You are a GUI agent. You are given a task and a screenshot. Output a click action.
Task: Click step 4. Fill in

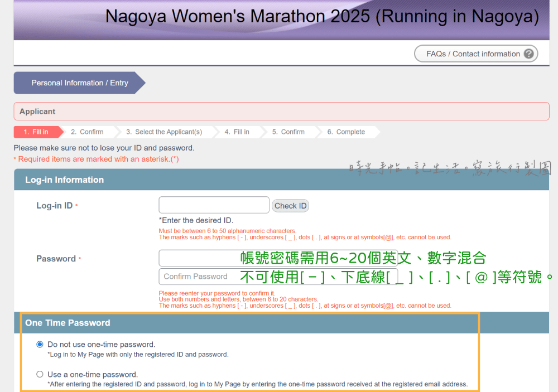[x=237, y=132]
